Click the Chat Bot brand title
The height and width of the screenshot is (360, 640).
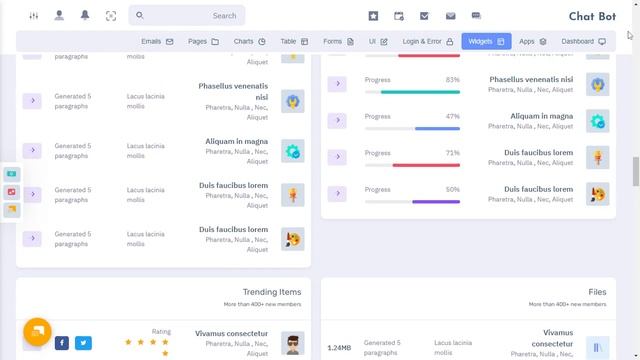click(x=592, y=16)
